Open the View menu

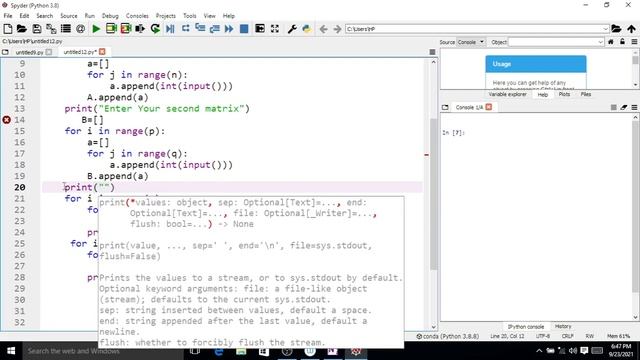[209, 16]
